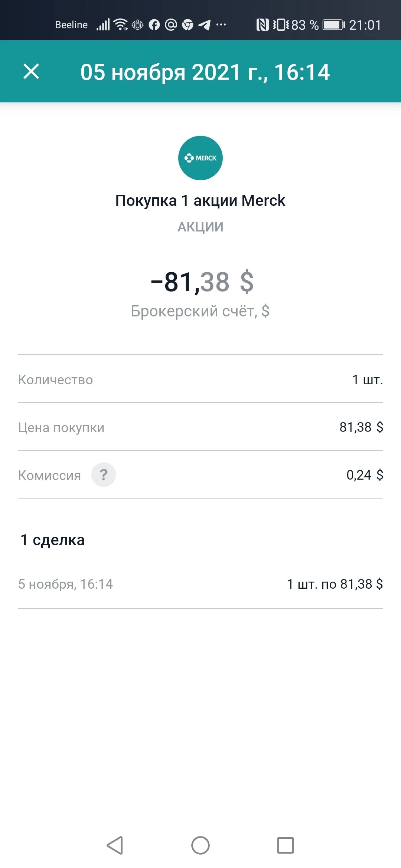Tap the Facebook notification icon in status bar

pos(154,25)
